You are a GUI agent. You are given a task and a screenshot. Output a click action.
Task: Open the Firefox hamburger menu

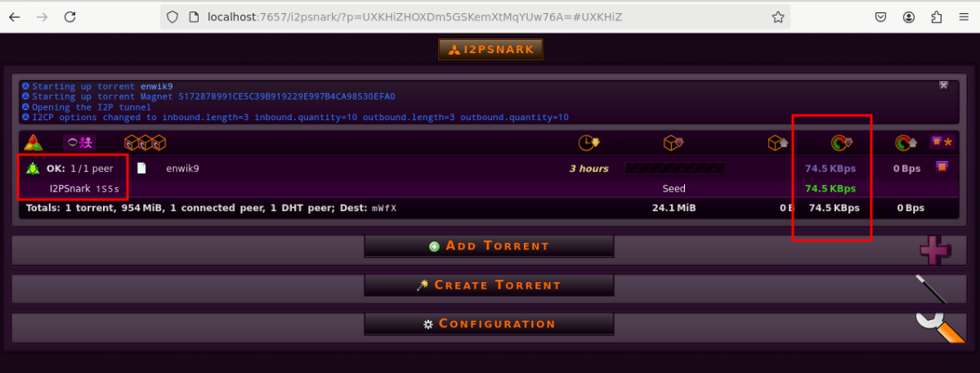tap(963, 17)
